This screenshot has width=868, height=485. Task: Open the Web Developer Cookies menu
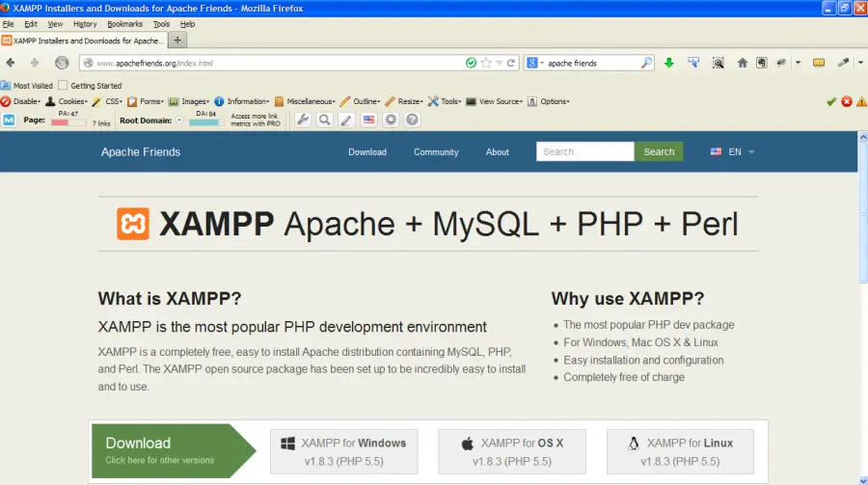tap(67, 101)
